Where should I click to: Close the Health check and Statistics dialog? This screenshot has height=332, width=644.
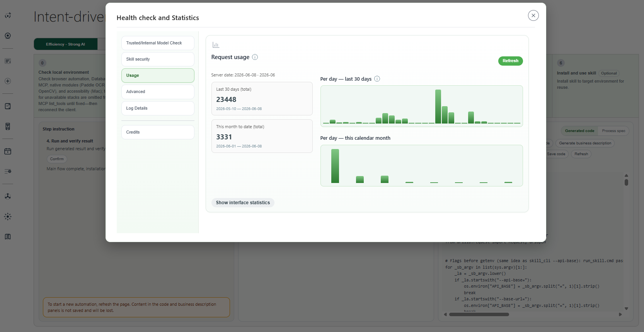[533, 15]
